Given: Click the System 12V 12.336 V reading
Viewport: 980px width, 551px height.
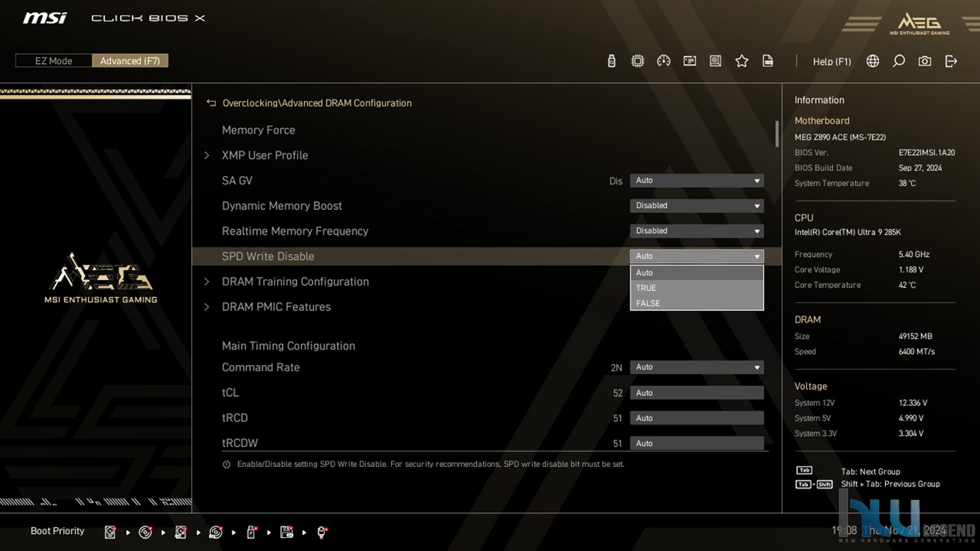Looking at the screenshot, I should click(913, 403).
